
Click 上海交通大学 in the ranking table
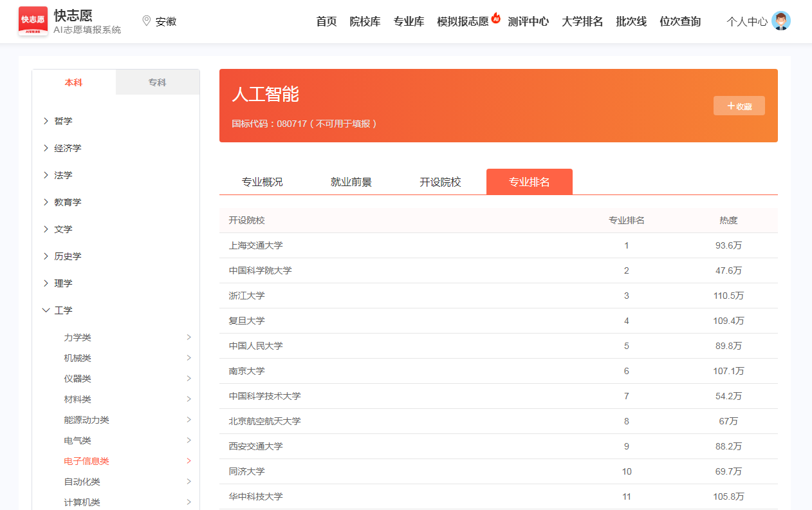point(255,245)
